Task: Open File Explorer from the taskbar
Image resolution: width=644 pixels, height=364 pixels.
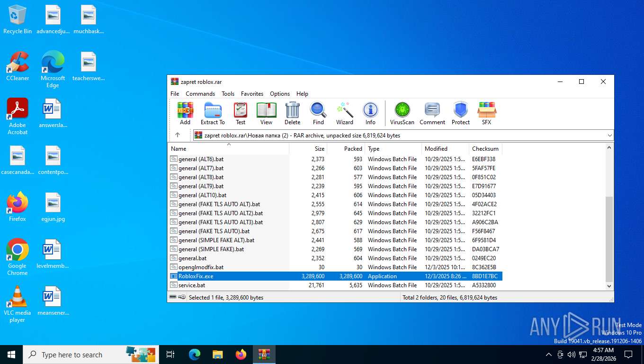Action: (x=218, y=355)
